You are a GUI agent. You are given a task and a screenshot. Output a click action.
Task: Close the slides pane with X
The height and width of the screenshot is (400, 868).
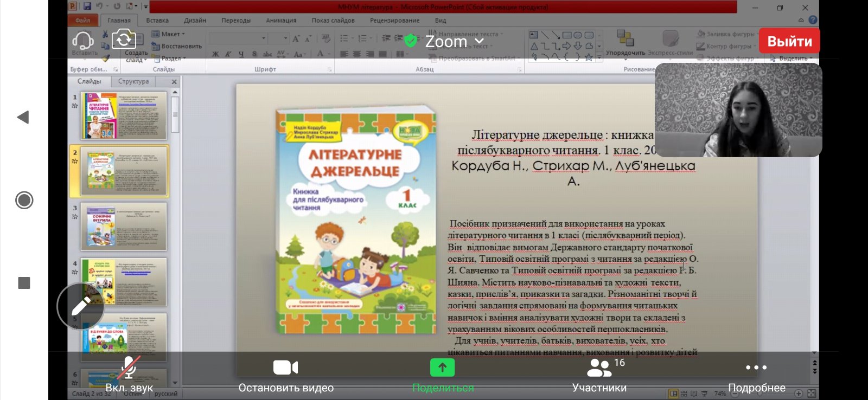(x=174, y=82)
